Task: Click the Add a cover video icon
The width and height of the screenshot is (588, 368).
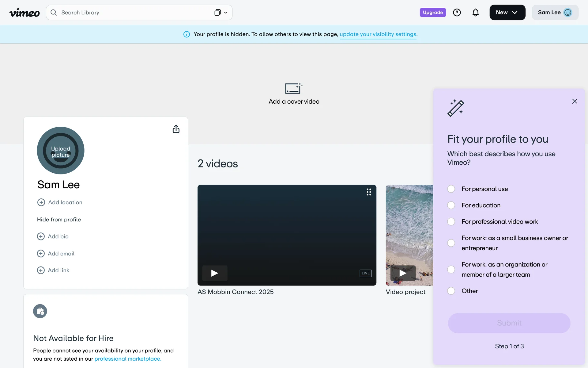Action: 293,88
